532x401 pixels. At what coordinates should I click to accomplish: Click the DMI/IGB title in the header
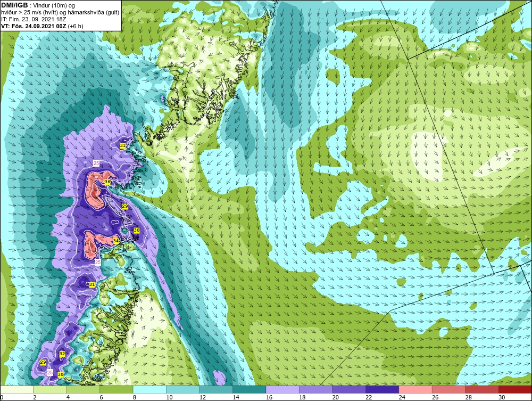click(x=14, y=5)
